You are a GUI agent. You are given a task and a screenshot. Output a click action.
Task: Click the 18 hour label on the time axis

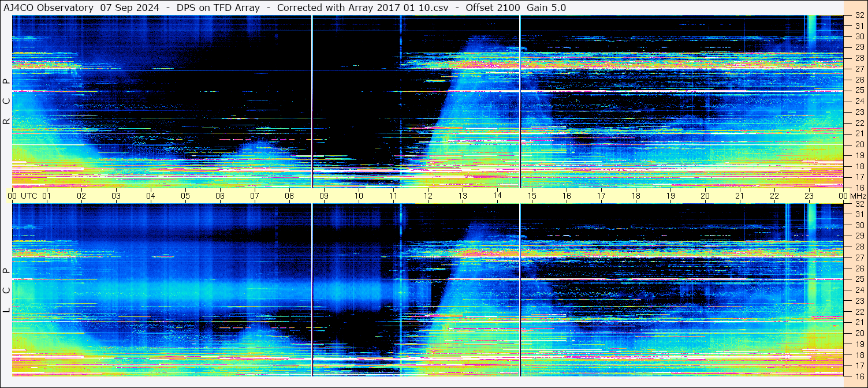pos(636,196)
